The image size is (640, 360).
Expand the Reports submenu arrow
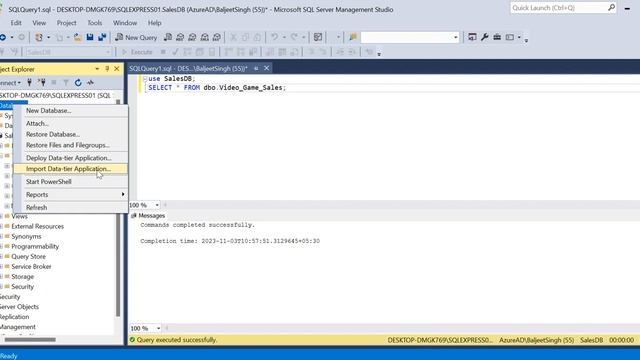(x=123, y=194)
